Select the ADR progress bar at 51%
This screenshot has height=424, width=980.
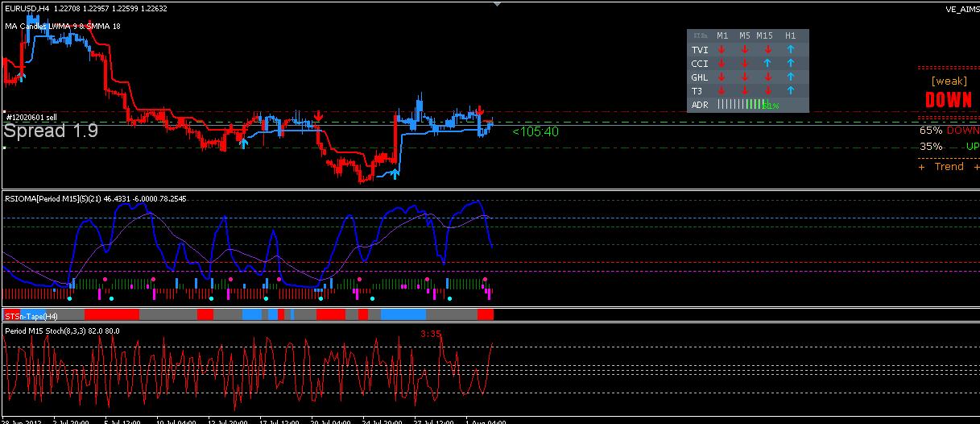748,105
